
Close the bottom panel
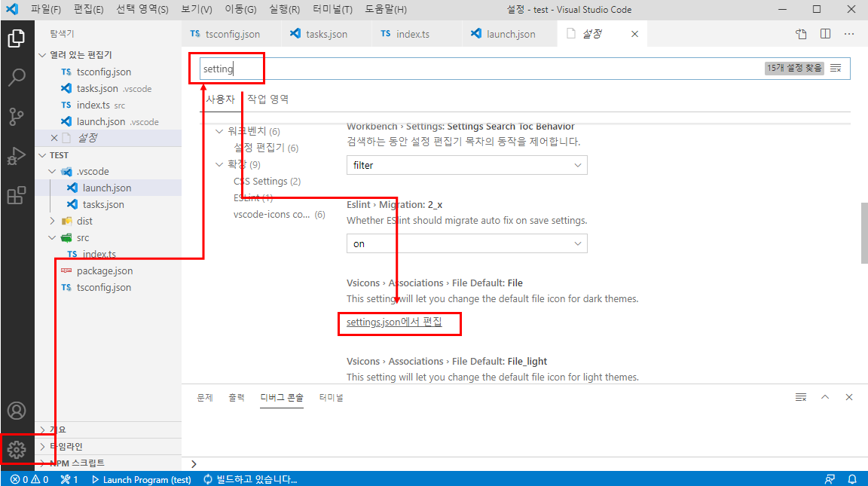[849, 397]
